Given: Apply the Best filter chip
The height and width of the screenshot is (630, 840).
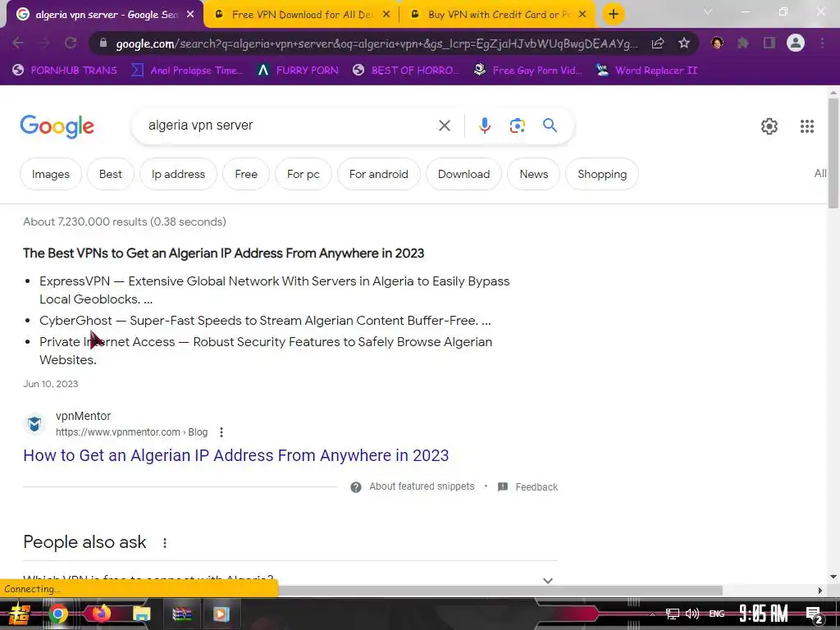Looking at the screenshot, I should pos(111,174).
